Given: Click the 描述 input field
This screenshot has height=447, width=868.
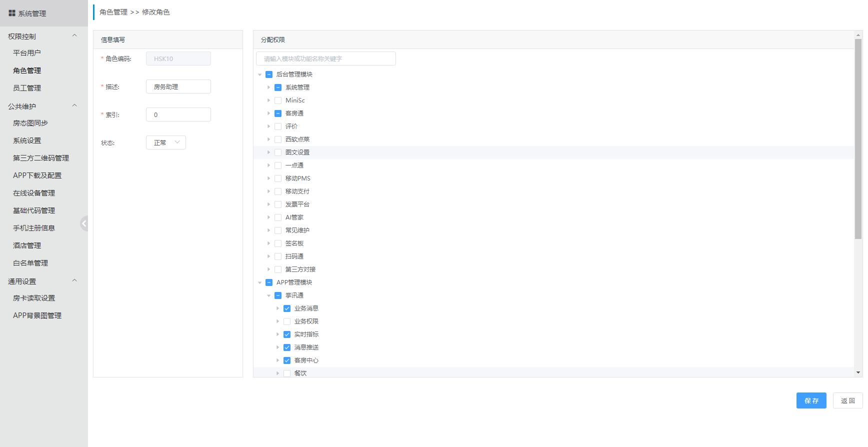Looking at the screenshot, I should (x=178, y=86).
